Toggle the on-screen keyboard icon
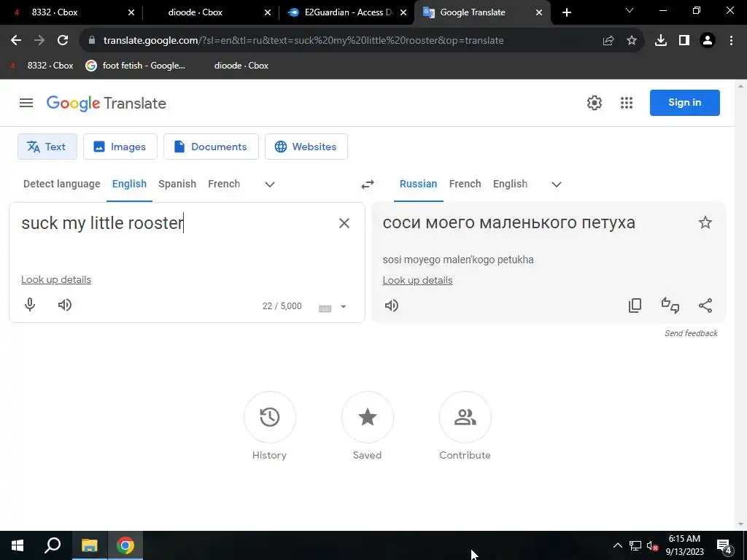 [325, 308]
